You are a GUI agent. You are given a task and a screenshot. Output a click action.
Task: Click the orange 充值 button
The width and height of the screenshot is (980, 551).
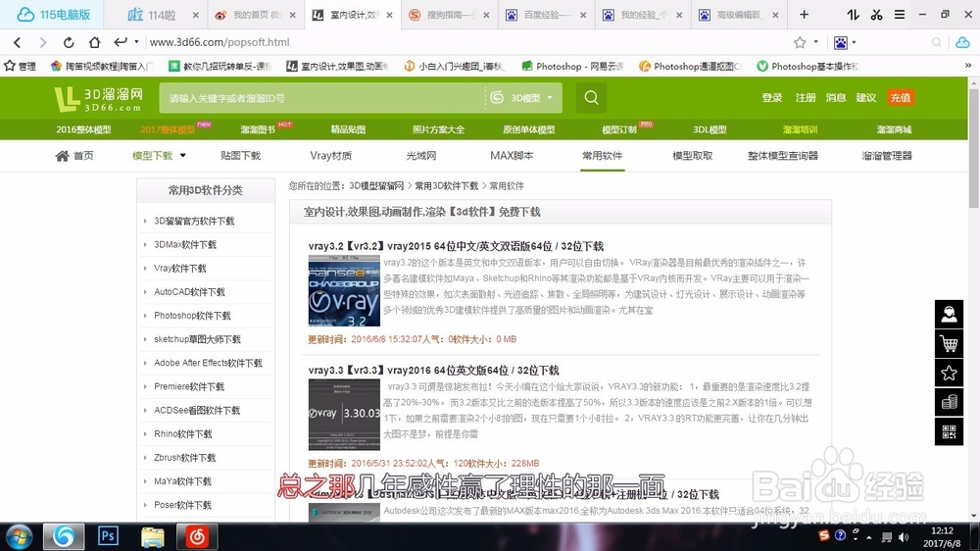point(900,98)
